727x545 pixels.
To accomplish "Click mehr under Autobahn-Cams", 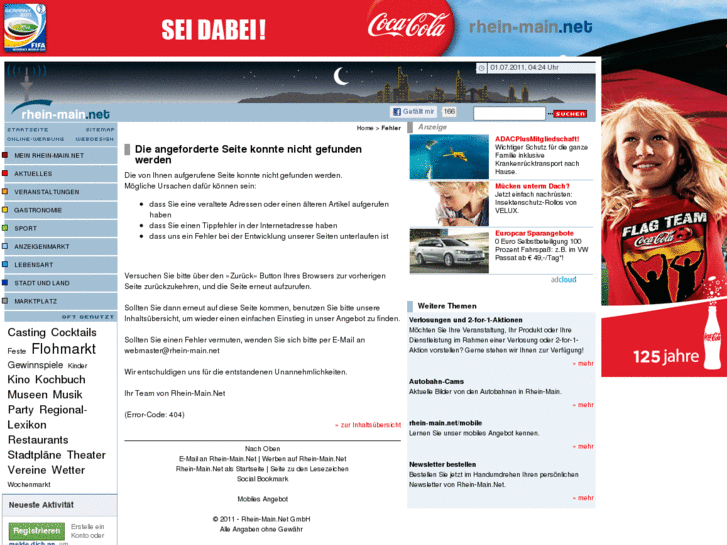I will click(x=583, y=405).
